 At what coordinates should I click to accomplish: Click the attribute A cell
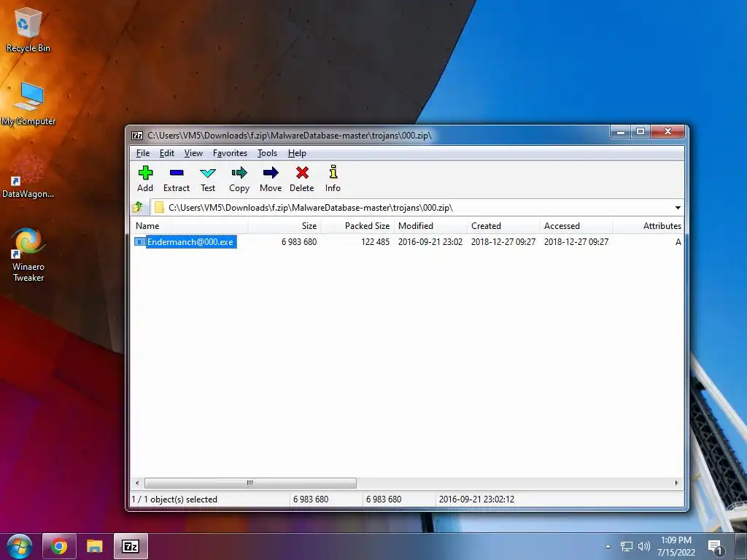pos(678,242)
